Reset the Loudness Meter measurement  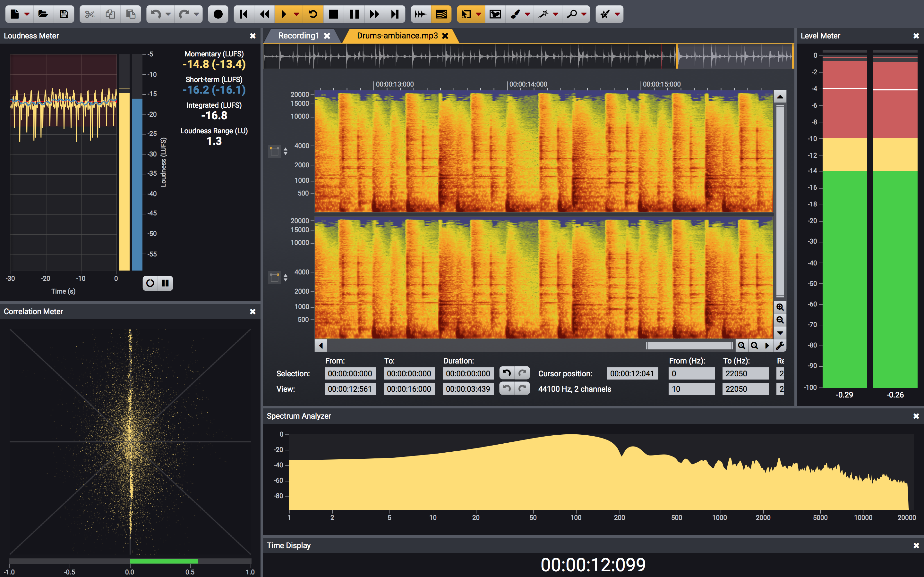(150, 283)
